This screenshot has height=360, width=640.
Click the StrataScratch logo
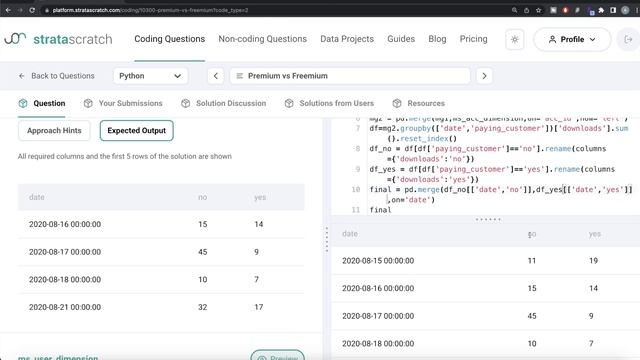click(x=58, y=39)
